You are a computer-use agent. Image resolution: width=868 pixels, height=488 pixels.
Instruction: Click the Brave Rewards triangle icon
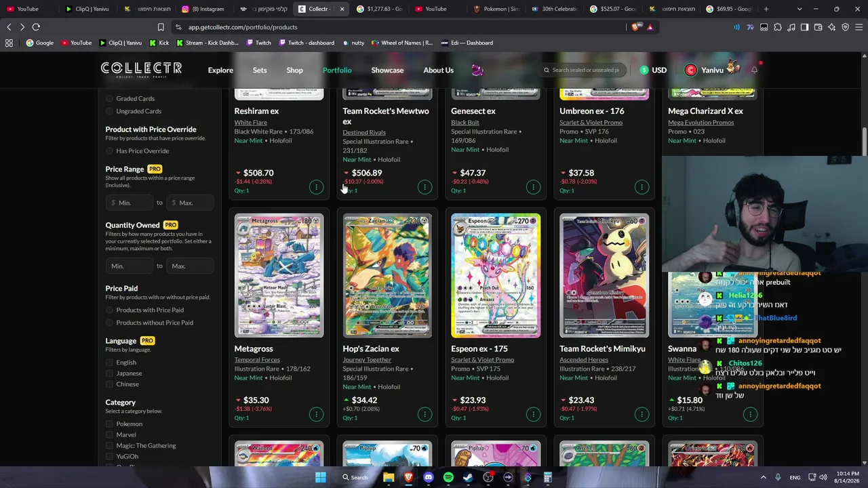pos(650,27)
